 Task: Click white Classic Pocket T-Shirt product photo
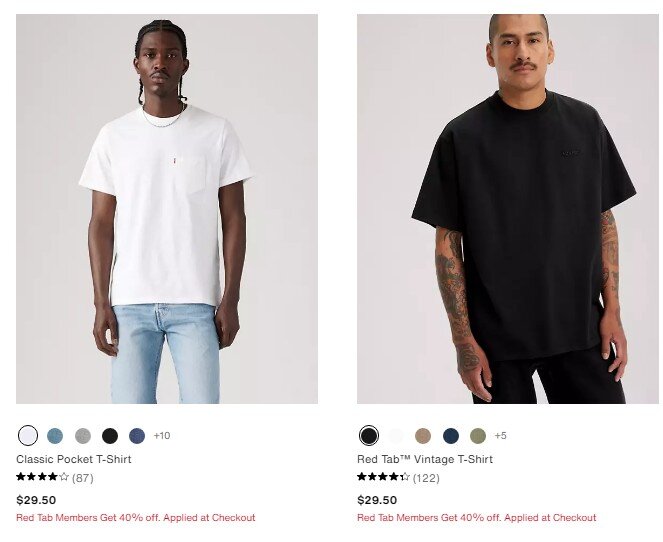pyautogui.click(x=167, y=209)
